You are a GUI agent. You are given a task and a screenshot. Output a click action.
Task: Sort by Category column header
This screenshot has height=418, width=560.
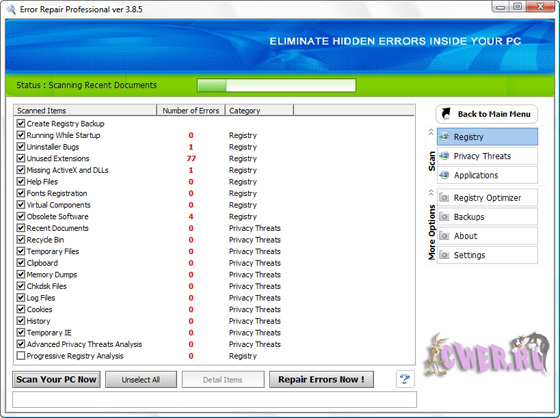tap(259, 110)
